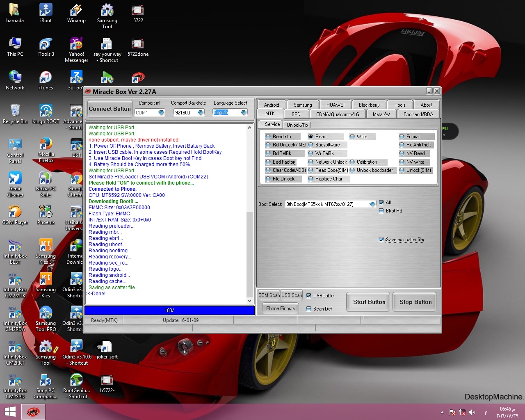Open the Blackberry tab

click(x=369, y=105)
